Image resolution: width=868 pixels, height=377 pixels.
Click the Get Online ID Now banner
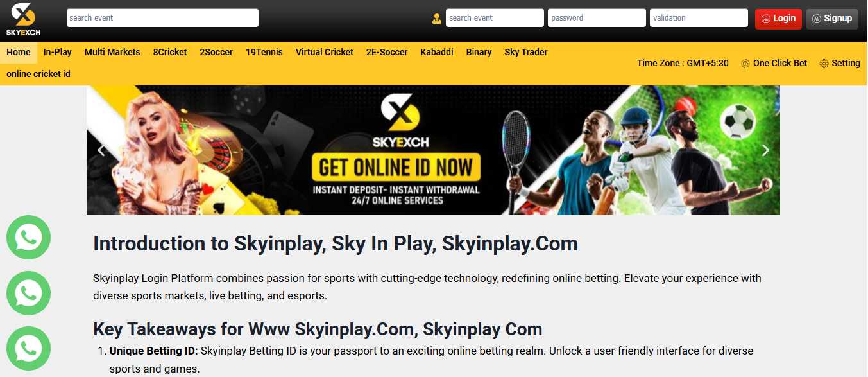tap(433, 150)
